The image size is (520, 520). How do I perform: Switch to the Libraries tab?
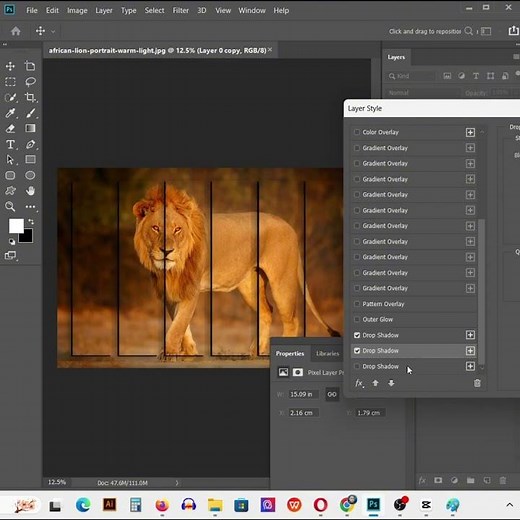[x=327, y=354]
